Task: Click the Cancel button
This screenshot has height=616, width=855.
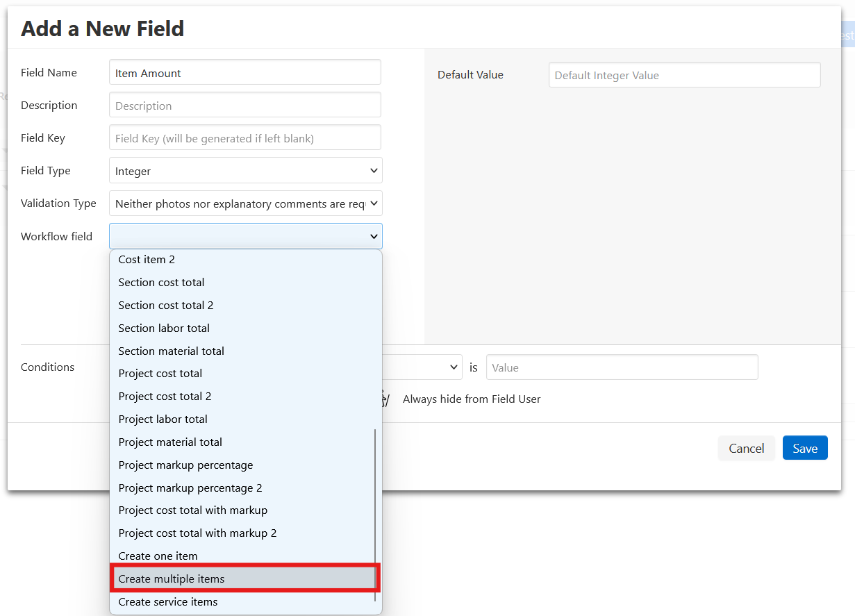Action: click(746, 449)
